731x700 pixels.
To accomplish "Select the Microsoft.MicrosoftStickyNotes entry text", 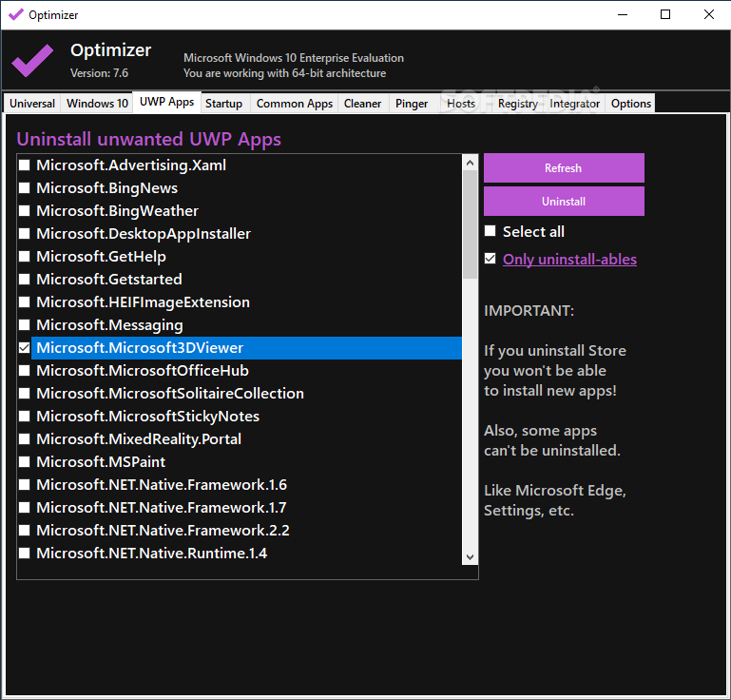I will click(147, 417).
